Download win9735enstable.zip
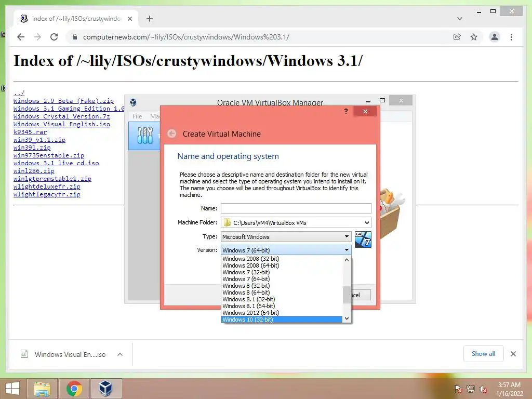Image resolution: width=532 pixels, height=399 pixels. tap(48, 155)
